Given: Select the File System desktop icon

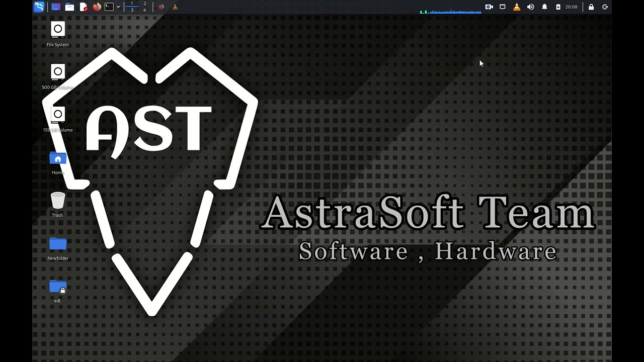Looking at the screenshot, I should point(58,34).
